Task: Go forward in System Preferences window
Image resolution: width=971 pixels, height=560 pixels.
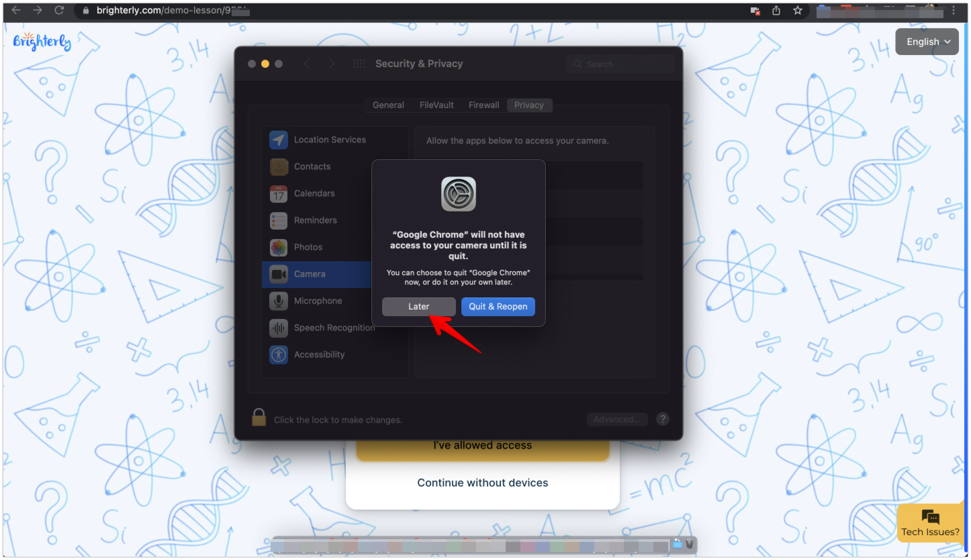Action: pos(332,64)
